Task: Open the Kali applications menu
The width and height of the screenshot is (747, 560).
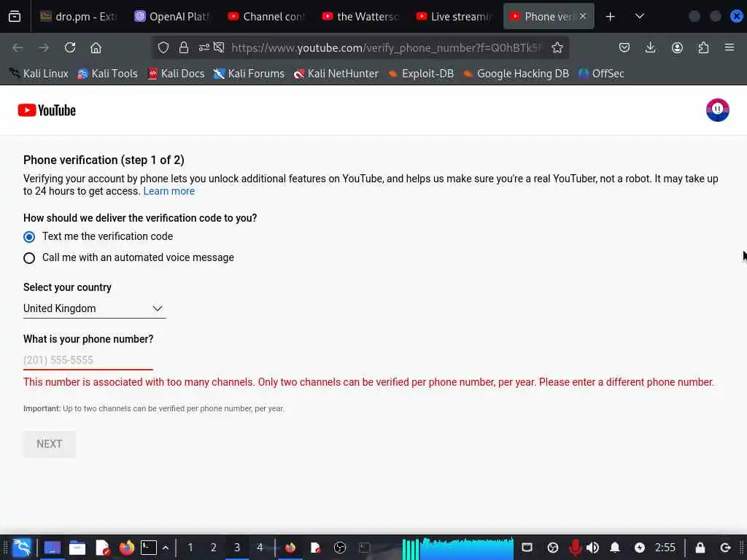Action: click(22, 548)
